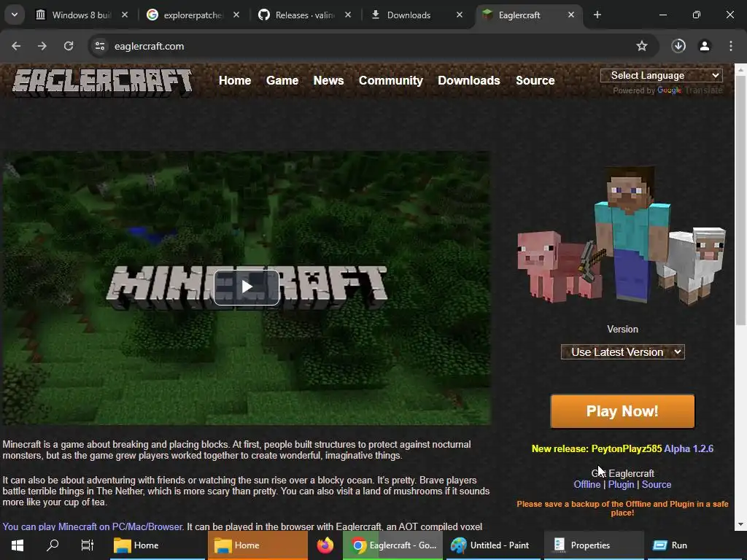Open the tab search chevron
The width and height of the screenshot is (747, 560).
[x=15, y=15]
